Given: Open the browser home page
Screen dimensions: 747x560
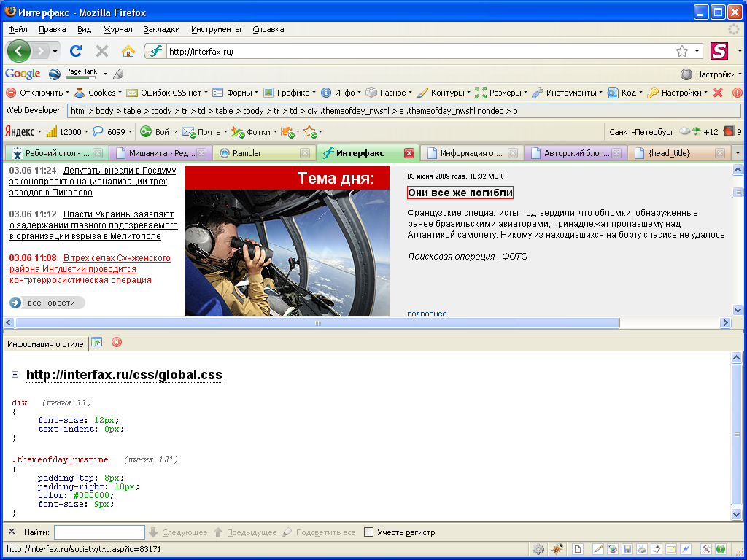Looking at the screenshot, I should pyautogui.click(x=128, y=51).
